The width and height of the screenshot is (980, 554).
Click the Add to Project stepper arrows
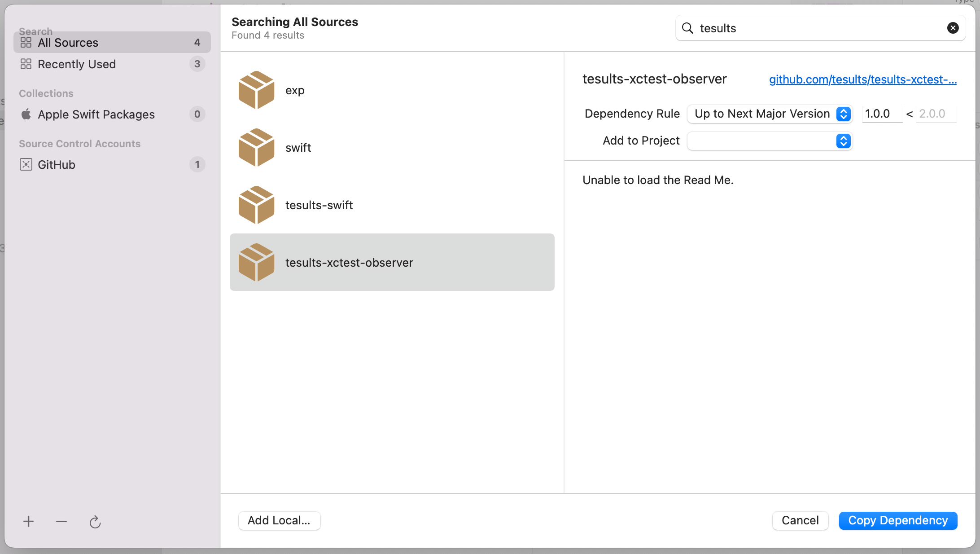click(844, 141)
